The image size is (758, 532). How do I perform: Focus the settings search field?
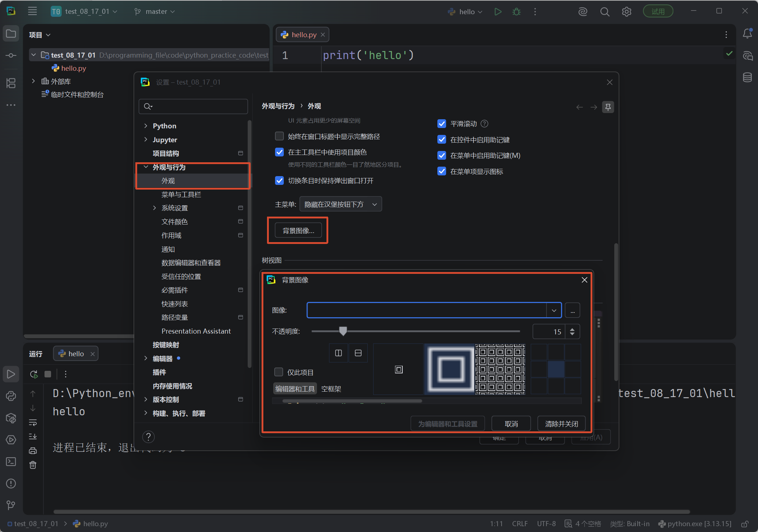(193, 106)
